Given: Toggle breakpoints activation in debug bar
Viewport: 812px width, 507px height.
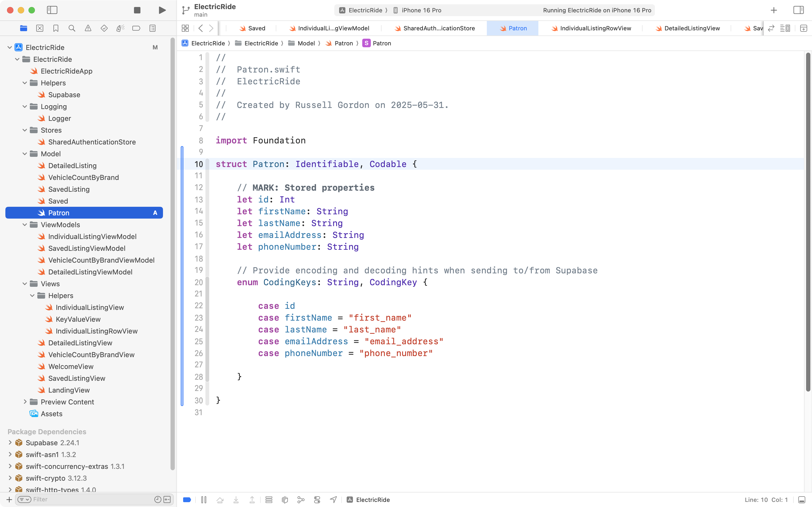Looking at the screenshot, I should tap(187, 500).
